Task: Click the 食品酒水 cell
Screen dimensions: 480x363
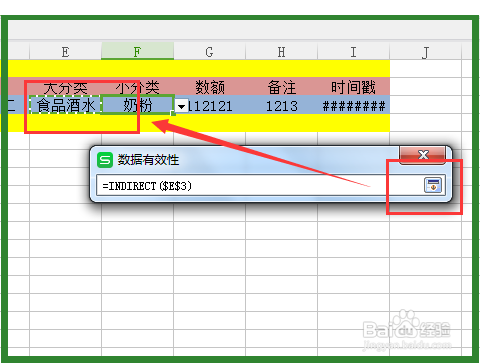Action: coord(65,105)
